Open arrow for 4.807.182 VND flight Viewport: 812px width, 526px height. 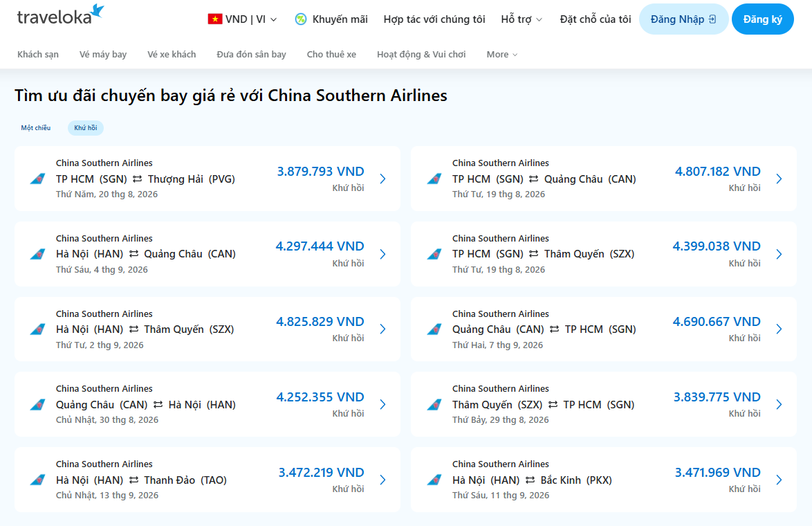click(779, 179)
